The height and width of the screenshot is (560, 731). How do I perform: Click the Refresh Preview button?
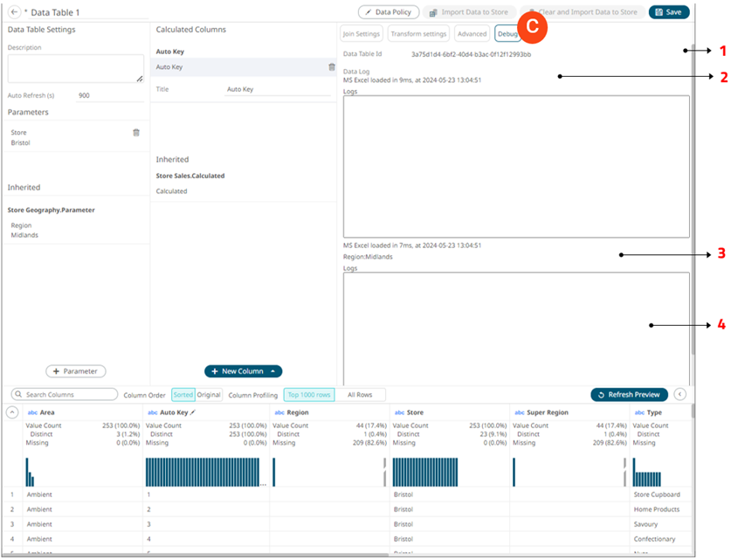click(629, 395)
